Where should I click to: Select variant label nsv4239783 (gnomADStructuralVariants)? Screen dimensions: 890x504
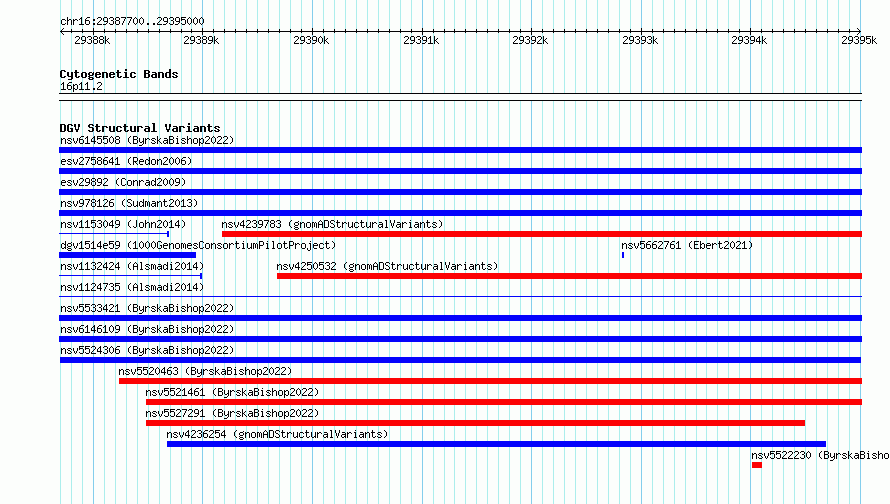point(332,224)
